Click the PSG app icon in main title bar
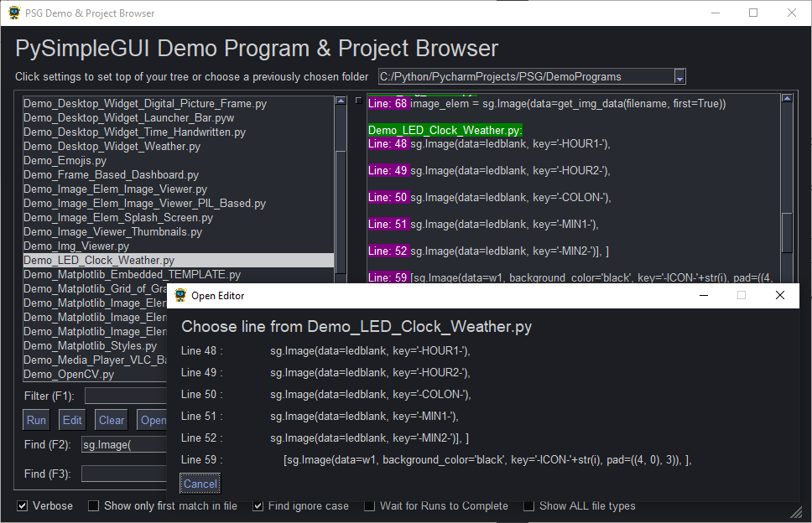The height and width of the screenshot is (523, 812). click(14, 13)
